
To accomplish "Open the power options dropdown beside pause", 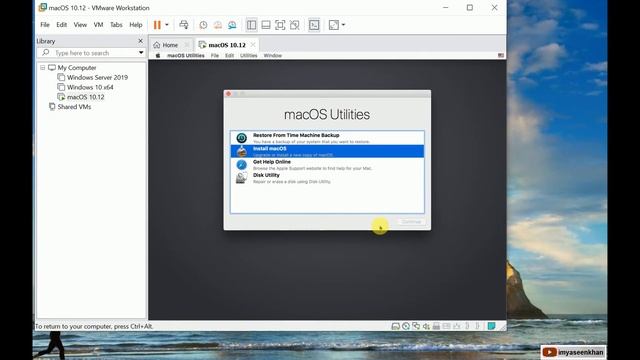I will pos(167,25).
